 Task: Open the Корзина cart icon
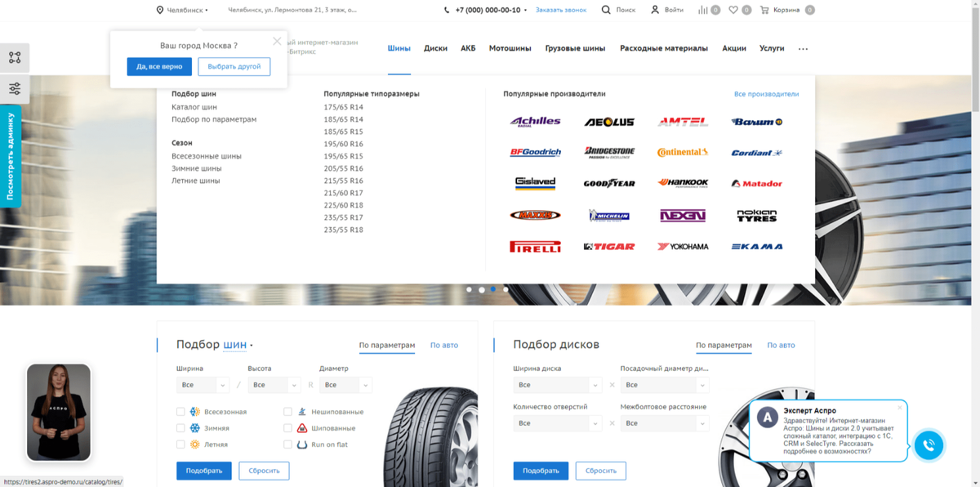[764, 11]
